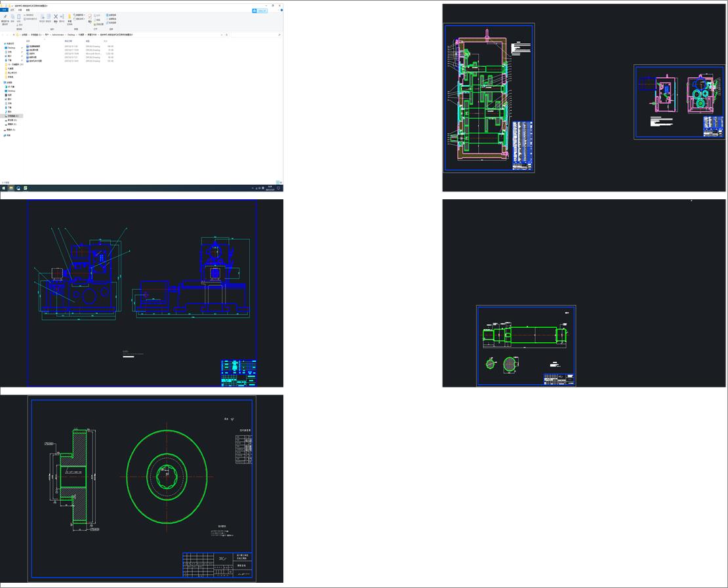Click the Delete X icon in ribbon

point(56,18)
